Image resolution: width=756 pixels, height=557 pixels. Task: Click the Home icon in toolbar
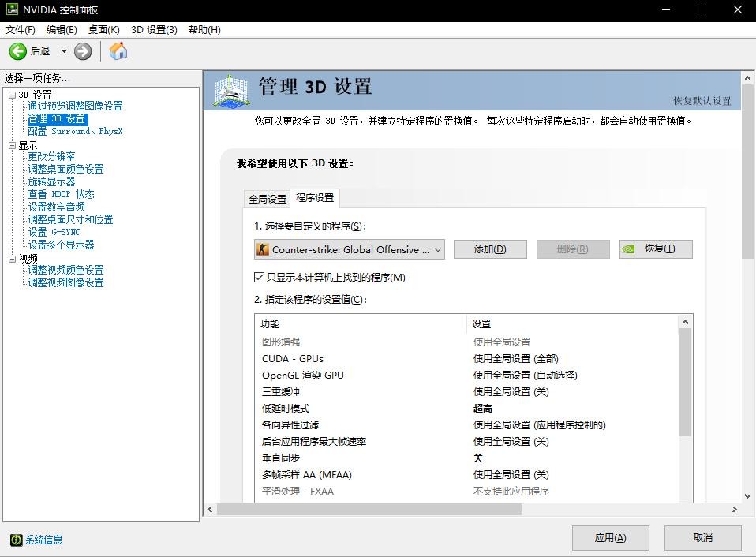click(x=118, y=51)
